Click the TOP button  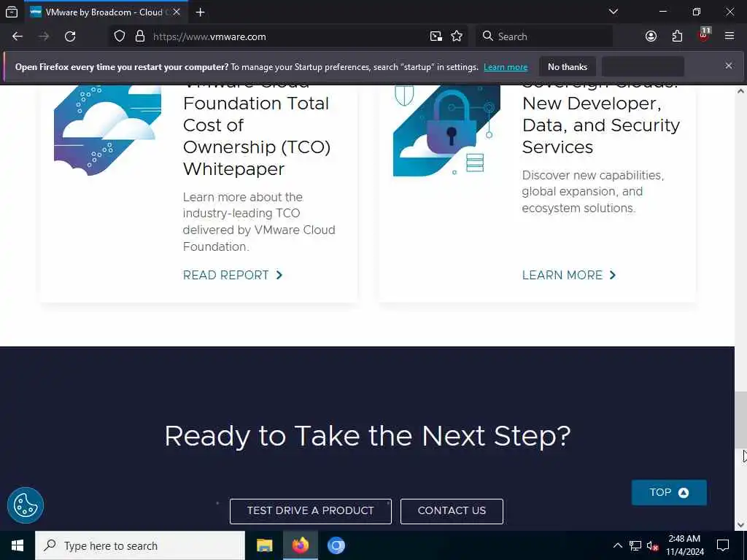click(669, 492)
